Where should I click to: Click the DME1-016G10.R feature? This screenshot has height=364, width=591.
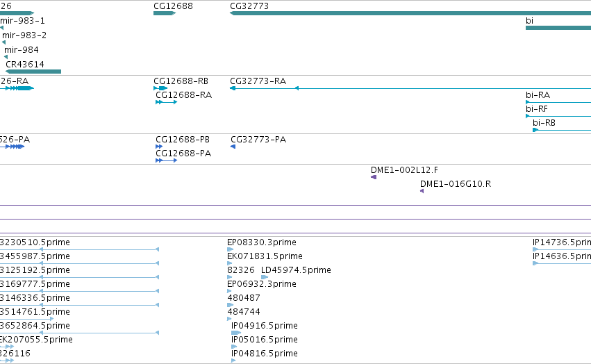click(x=422, y=191)
